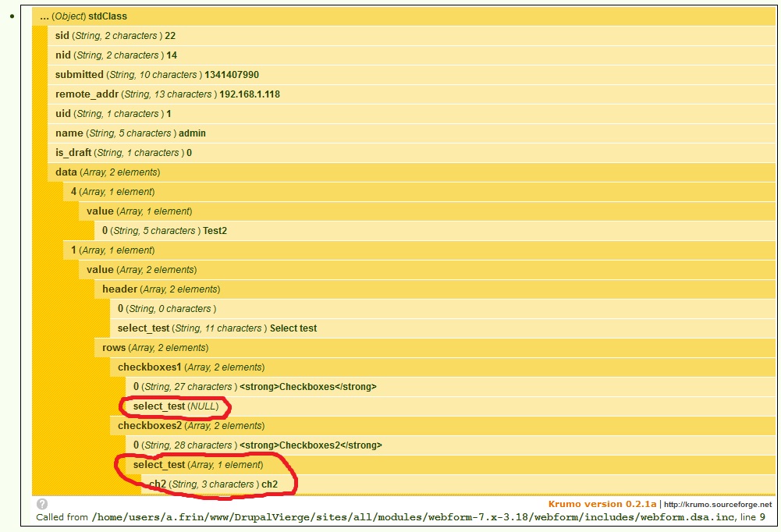Click the Krumo version 0.2.1a label

coord(602,504)
